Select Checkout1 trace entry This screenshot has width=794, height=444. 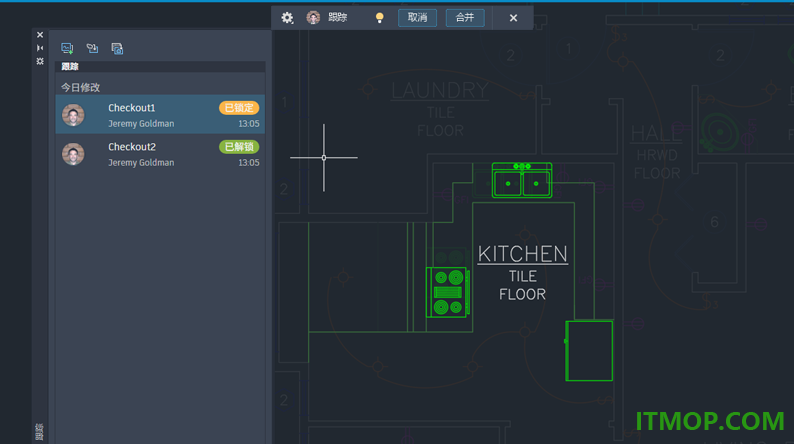point(160,114)
